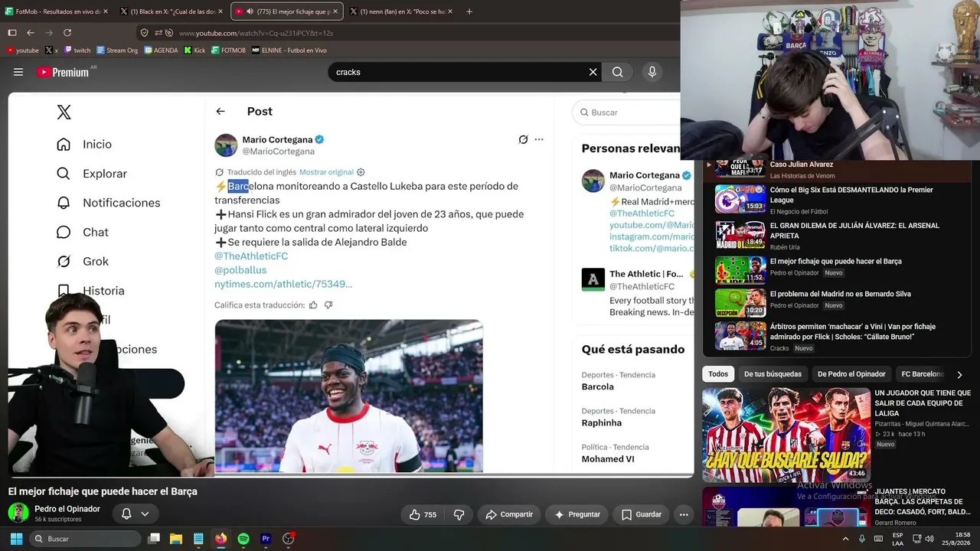This screenshot has height=551, width=980.
Task: Open taskbar clock showing 18:58
Action: tap(956, 539)
